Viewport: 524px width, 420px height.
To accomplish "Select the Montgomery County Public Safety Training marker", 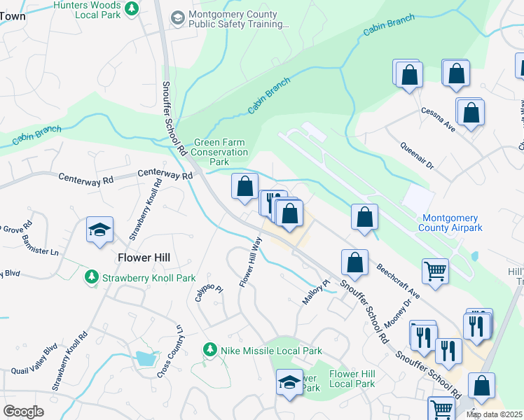I will click(178, 17).
